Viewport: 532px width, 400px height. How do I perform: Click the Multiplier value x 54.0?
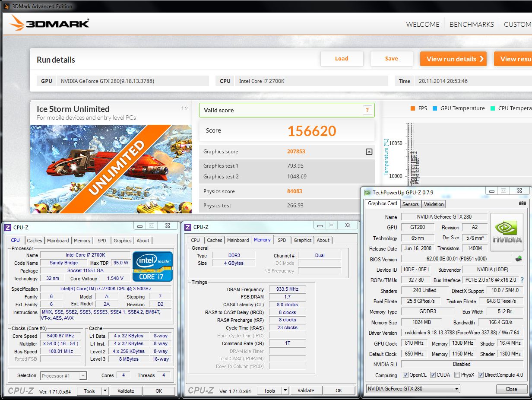click(61, 343)
